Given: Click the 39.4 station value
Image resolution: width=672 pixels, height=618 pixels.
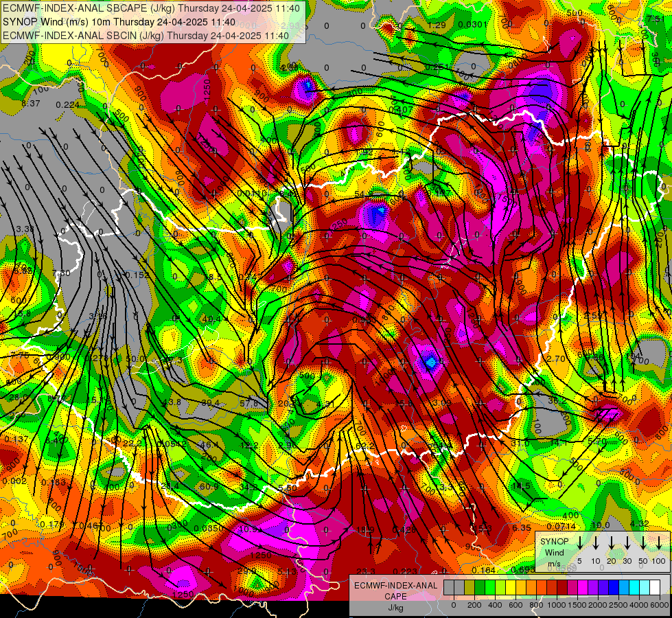Looking at the screenshot, I should [211, 402].
